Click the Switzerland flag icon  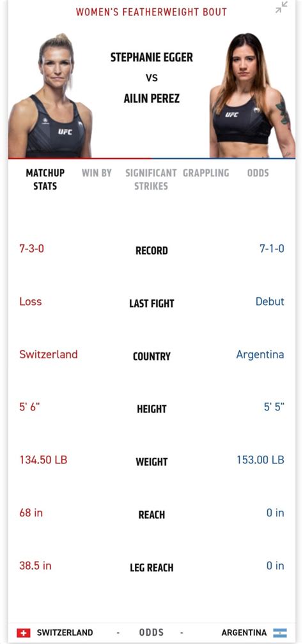click(24, 633)
